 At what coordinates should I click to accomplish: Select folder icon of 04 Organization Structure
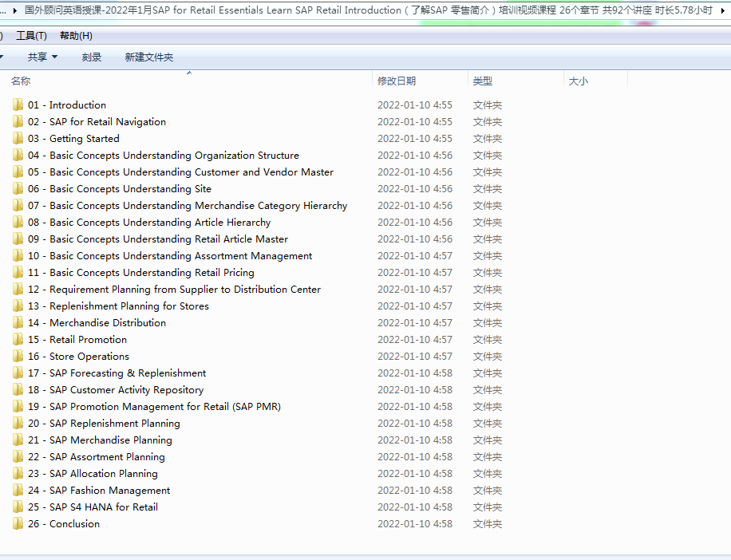point(18,155)
